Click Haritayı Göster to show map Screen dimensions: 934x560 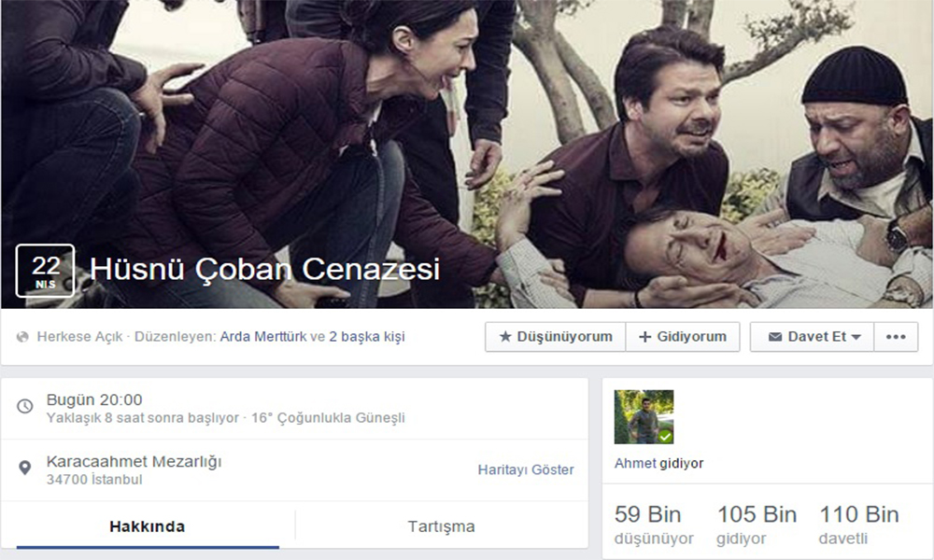[526, 469]
